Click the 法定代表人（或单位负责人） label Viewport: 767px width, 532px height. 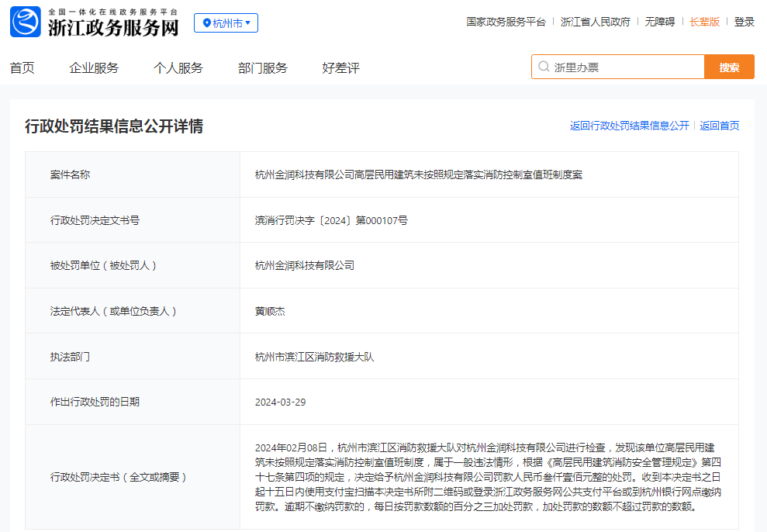coord(113,311)
